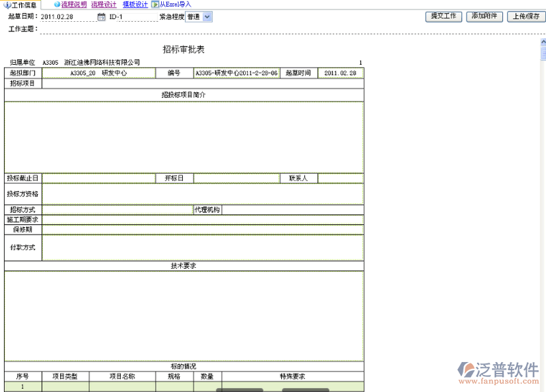Click the green 从Excel导入 icon
The height and width of the screenshot is (392, 546).
point(155,5)
